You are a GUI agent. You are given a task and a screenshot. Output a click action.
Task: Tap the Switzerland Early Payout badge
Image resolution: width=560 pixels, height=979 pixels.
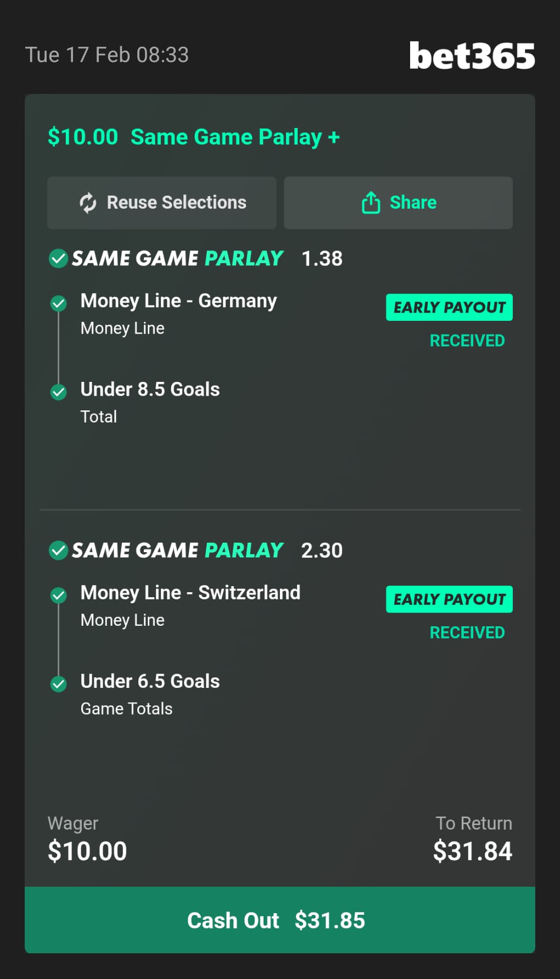click(449, 599)
